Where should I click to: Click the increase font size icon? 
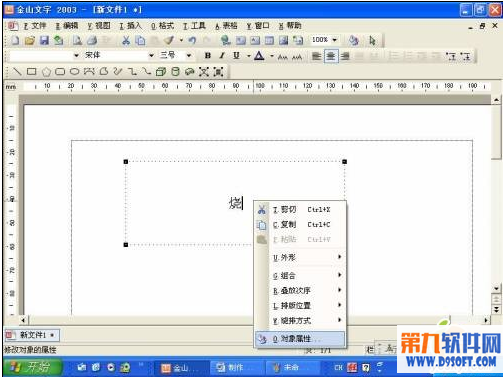point(297,56)
